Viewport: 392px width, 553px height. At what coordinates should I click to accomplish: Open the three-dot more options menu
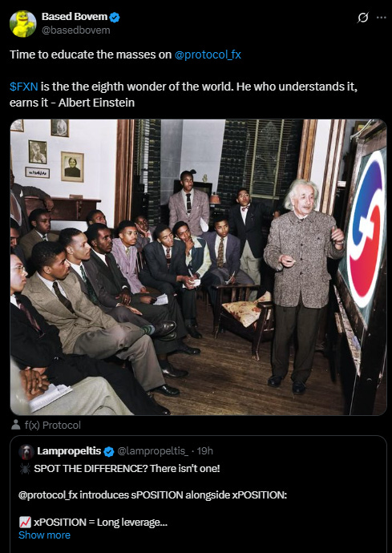[x=382, y=18]
